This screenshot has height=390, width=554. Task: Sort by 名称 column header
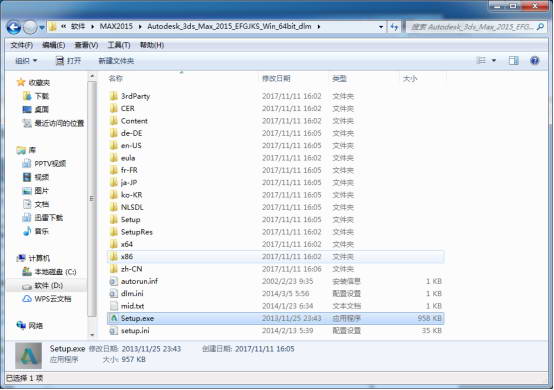(116, 78)
